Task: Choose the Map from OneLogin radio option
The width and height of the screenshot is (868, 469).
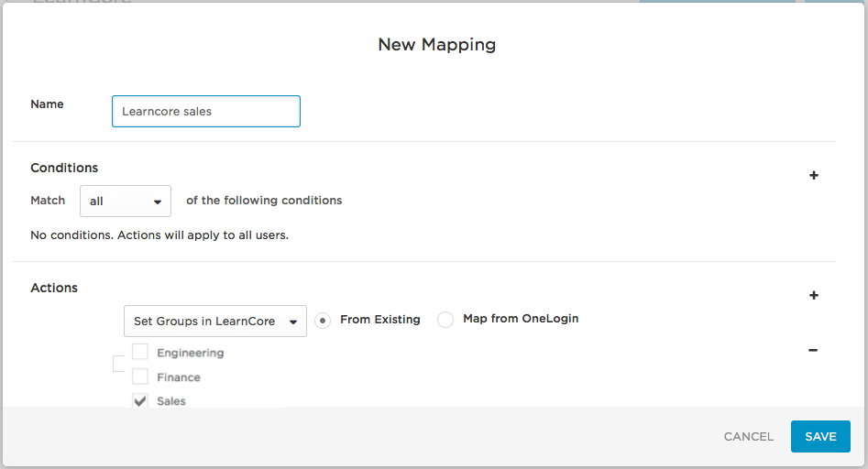Action: tap(445, 320)
